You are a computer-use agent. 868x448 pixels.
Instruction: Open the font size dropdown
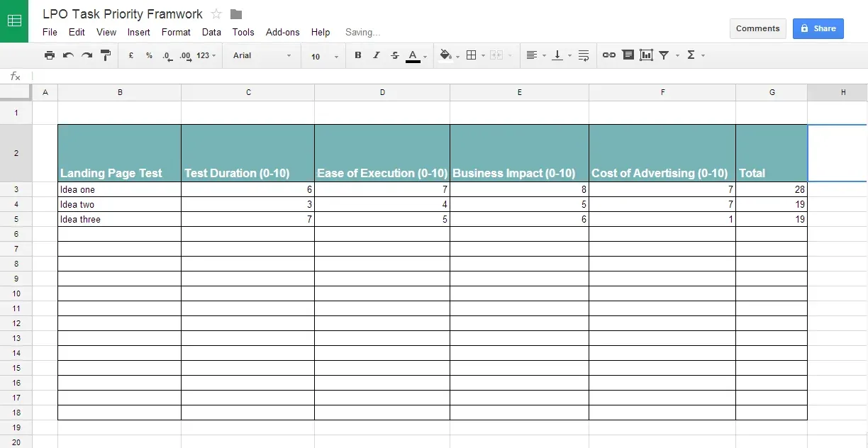click(324, 56)
